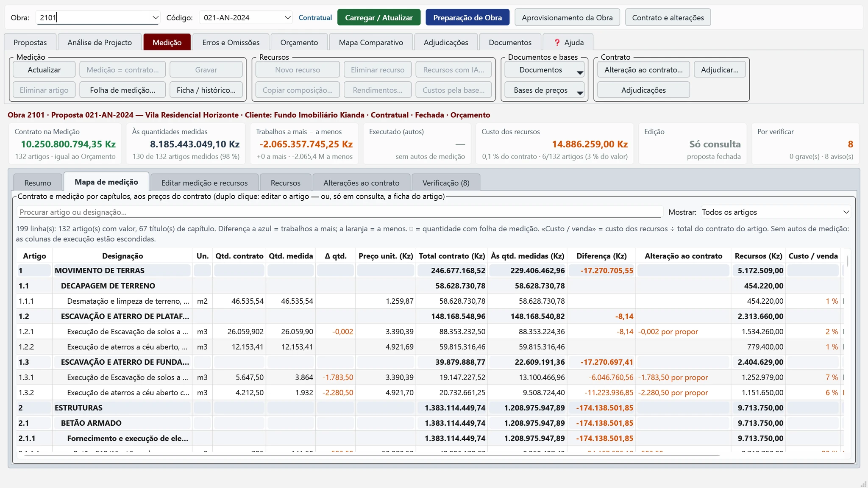Switch to the Resumo subtab

38,183
